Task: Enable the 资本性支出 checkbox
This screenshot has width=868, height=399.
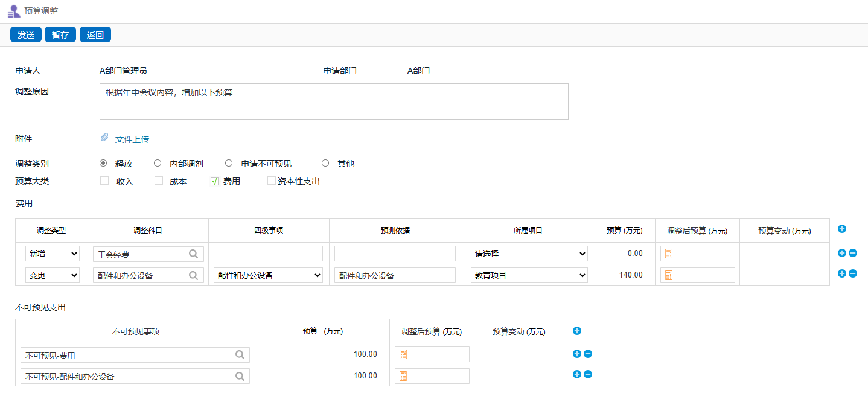Action: [x=272, y=180]
